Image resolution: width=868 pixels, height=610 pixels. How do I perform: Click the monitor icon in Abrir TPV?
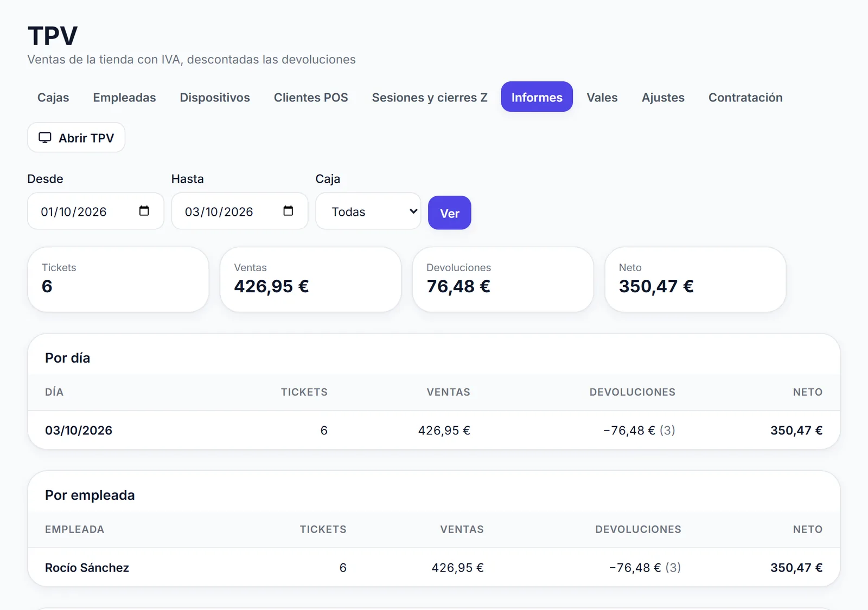click(x=45, y=138)
